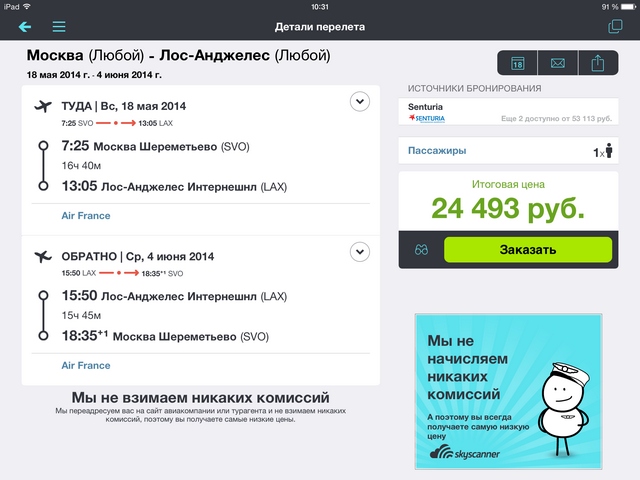Screen dimensions: 640x480
Task: Tap '13:05 Лос-Анджелес Интернешнл (LAX)' line
Action: [x=174, y=187]
